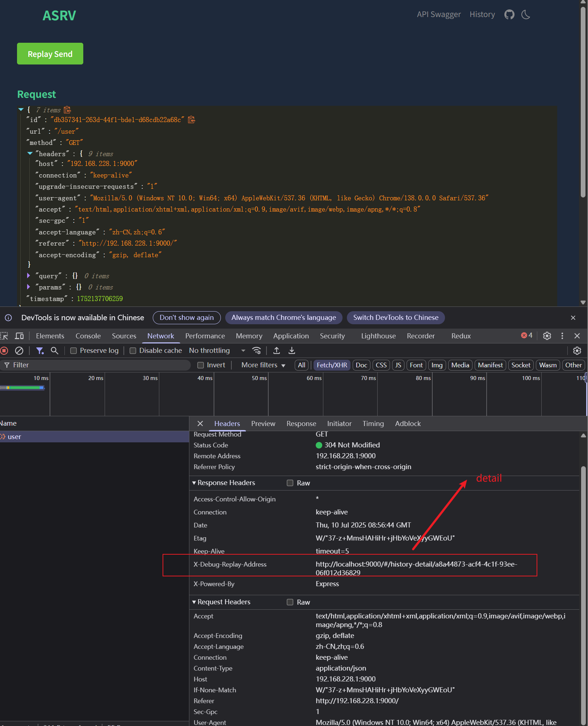Check the Invert filter checkbox
Viewport: 588px width, 726px height.
201,365
